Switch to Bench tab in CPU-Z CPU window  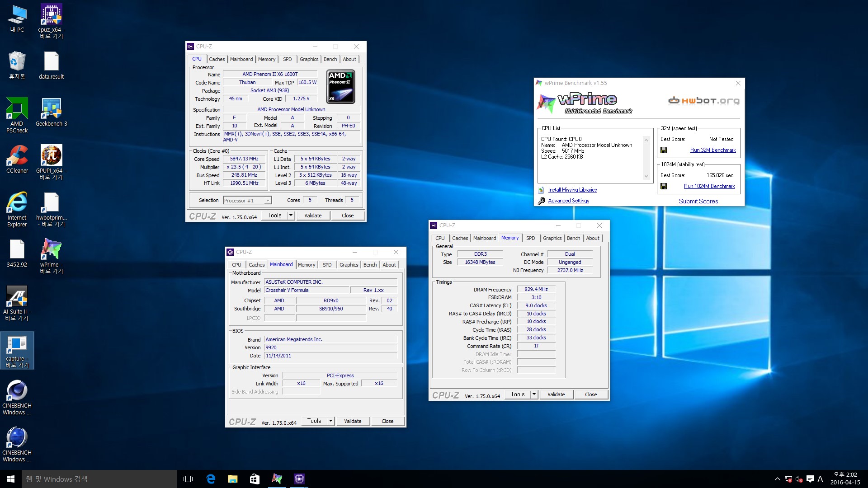point(330,59)
